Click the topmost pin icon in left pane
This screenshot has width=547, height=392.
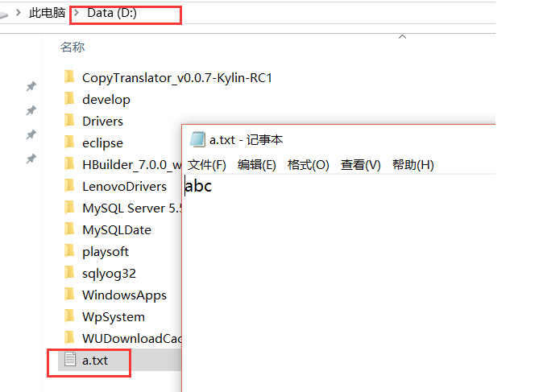pos(31,86)
